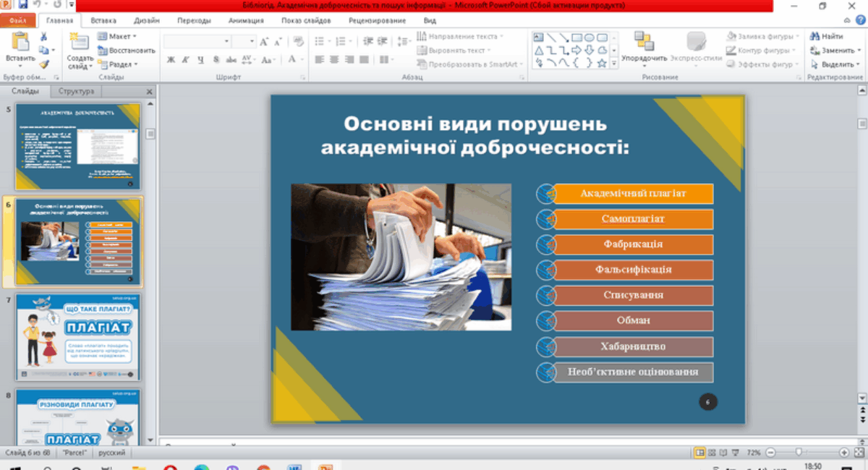Screen dimensions: 868x470
Task: Activate the Format Painter brush
Action: tap(44, 64)
